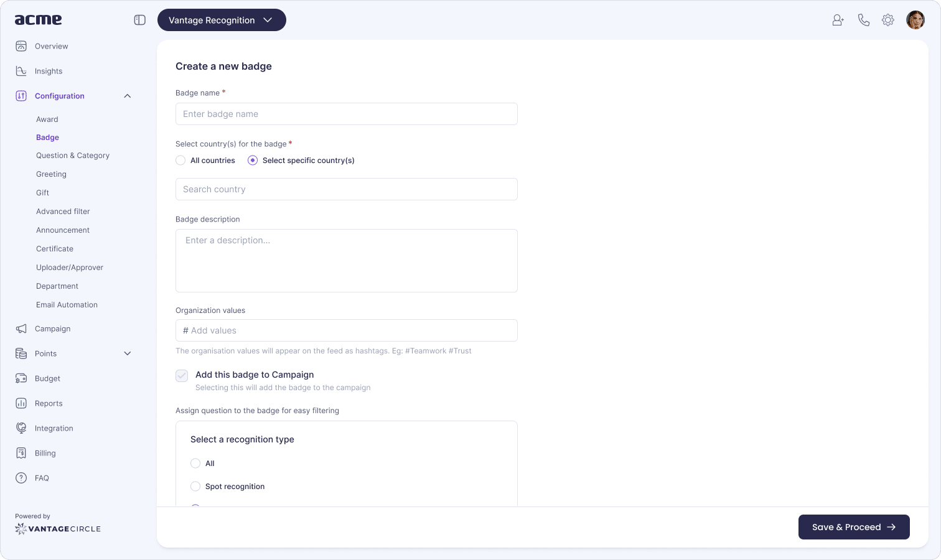Go to the Insights page label
The height and width of the screenshot is (560, 941).
[x=49, y=71]
